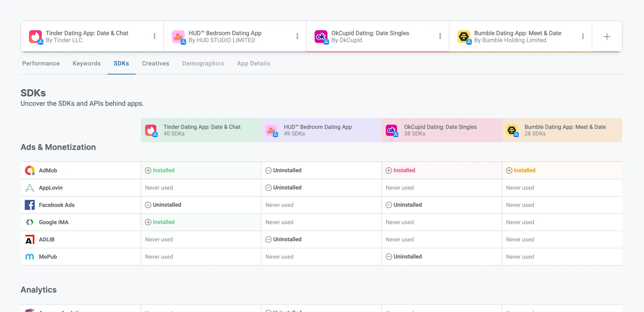Open the AdMob SDK name link
Screen dimensions: 644x312
pyautogui.click(x=48, y=170)
